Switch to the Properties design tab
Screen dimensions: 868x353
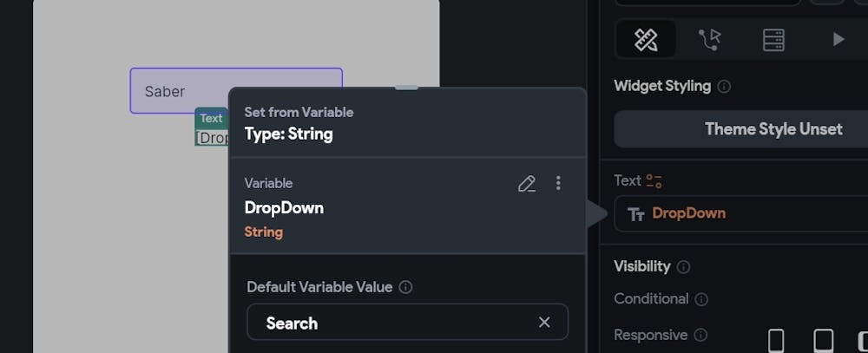[x=646, y=39]
